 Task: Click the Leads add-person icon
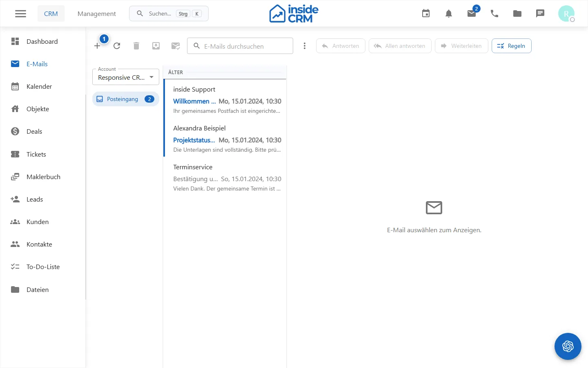click(x=15, y=199)
